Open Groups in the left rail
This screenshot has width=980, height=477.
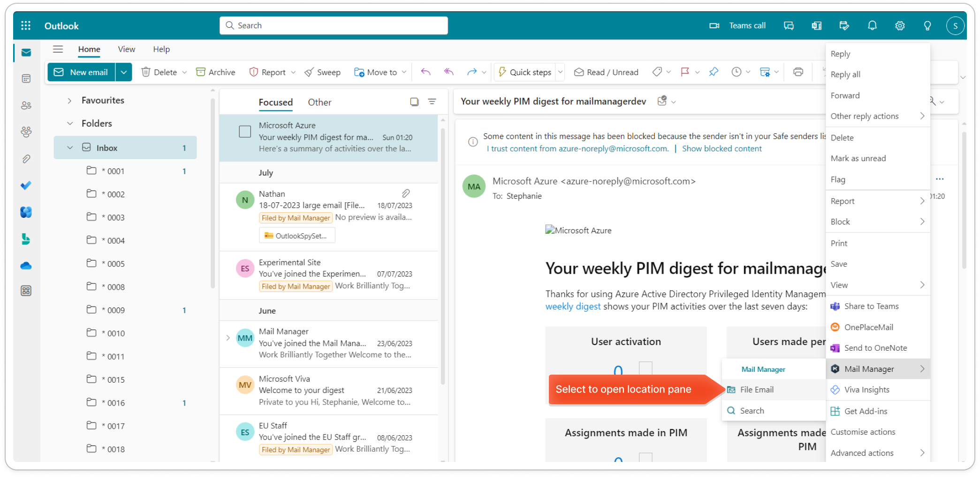(x=26, y=132)
